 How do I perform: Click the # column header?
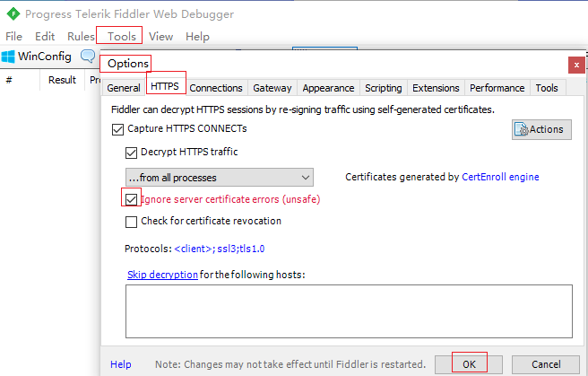(9, 80)
